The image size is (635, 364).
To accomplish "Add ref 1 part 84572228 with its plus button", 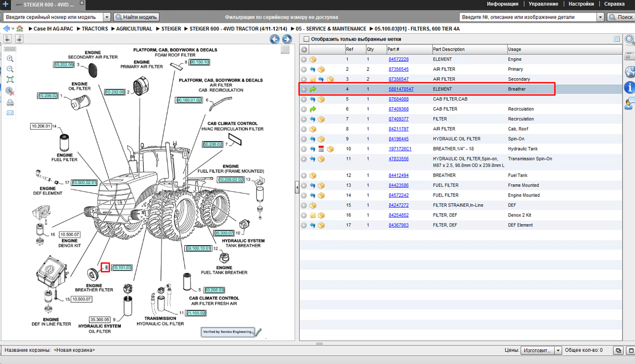I will pyautogui.click(x=304, y=60).
